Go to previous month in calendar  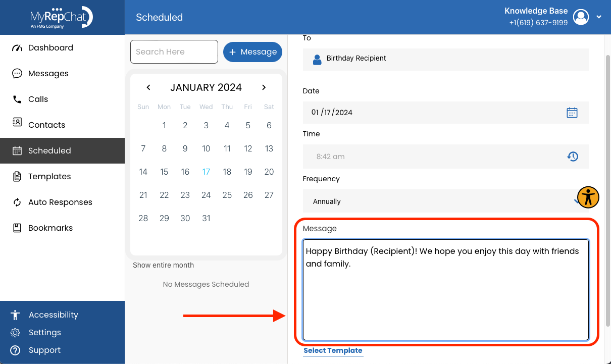click(x=148, y=87)
